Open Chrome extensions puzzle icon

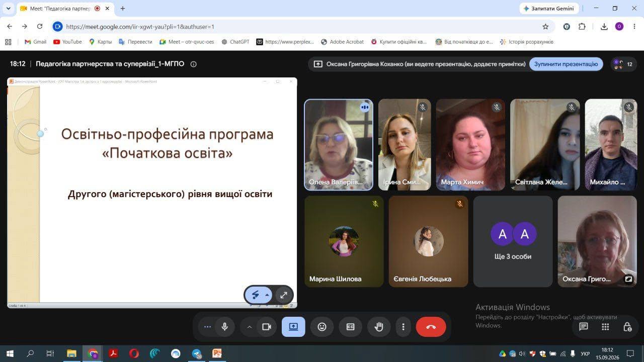click(x=582, y=27)
